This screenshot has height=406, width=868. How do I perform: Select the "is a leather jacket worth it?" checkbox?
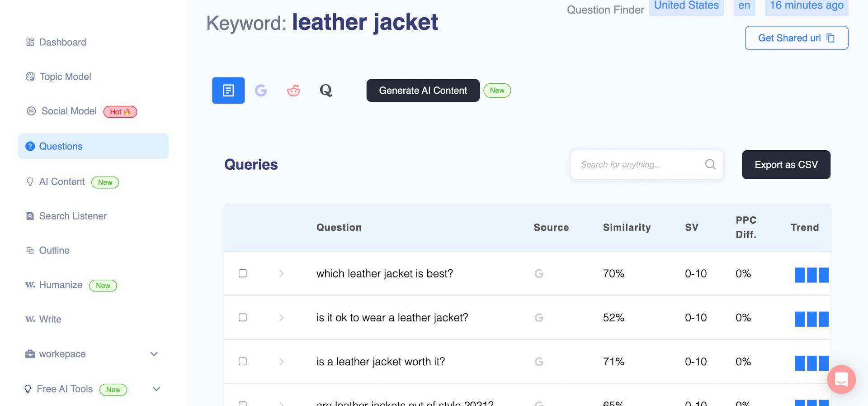tap(243, 362)
